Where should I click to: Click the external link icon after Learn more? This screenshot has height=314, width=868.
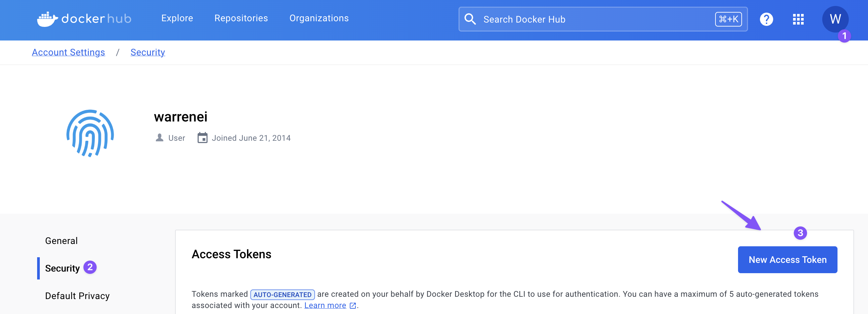click(x=353, y=306)
